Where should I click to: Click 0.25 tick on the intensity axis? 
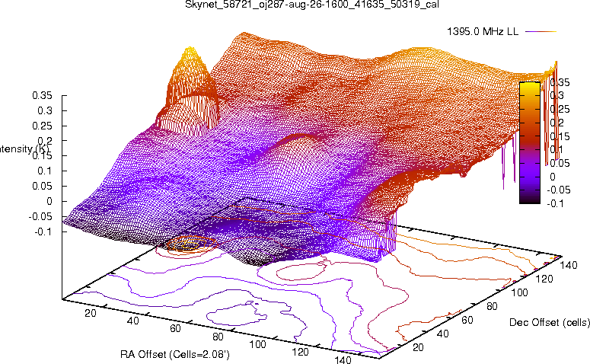coord(42,126)
